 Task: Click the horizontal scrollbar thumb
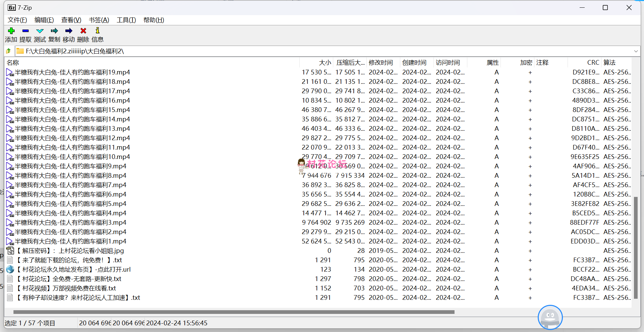click(x=234, y=312)
